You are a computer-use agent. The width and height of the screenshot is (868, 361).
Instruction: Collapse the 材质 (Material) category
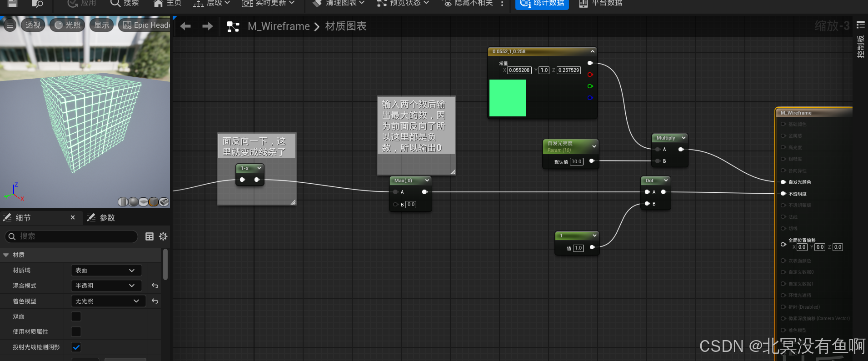[x=6, y=255]
